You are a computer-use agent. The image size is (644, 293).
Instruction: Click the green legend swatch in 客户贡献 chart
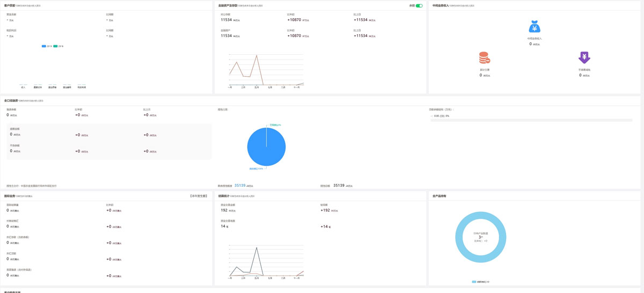55,46
